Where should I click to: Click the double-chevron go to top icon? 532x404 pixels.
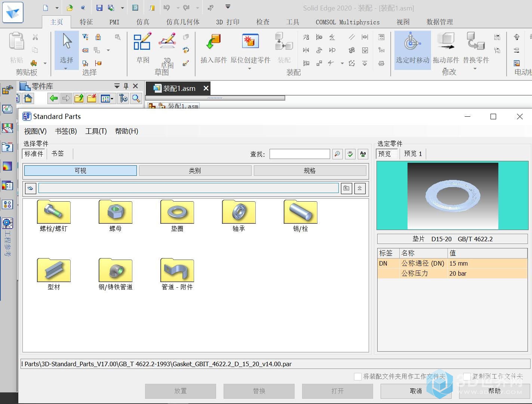click(360, 188)
